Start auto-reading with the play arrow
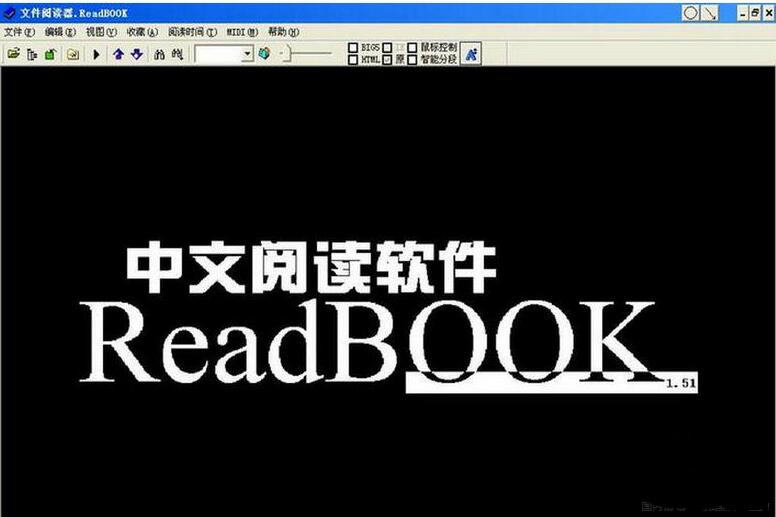The image size is (776, 517). [x=97, y=54]
